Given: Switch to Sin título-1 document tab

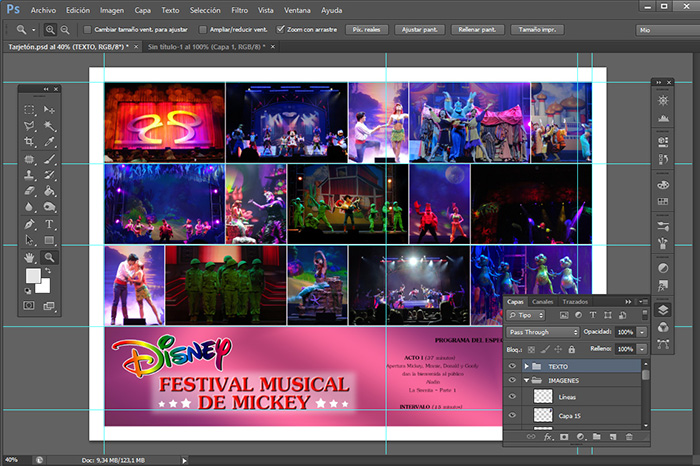Looking at the screenshot, I should point(206,46).
